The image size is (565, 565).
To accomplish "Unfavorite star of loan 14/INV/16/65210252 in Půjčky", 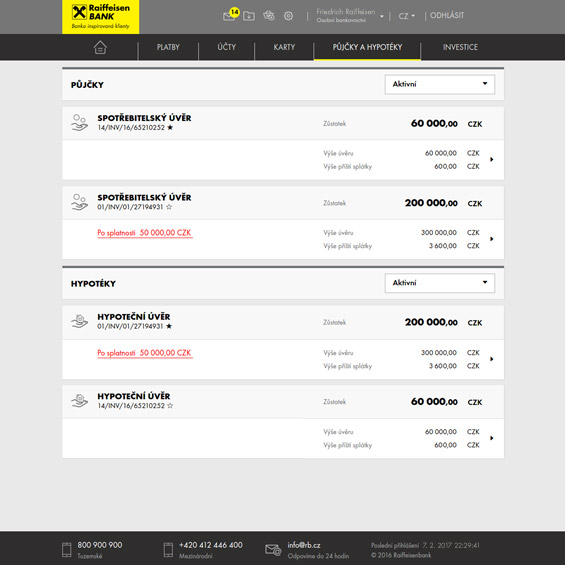I will point(170,128).
